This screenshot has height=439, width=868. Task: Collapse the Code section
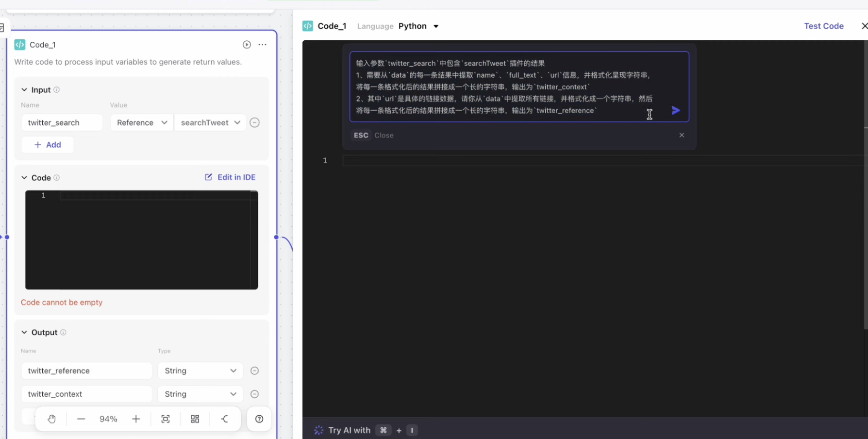(24, 178)
